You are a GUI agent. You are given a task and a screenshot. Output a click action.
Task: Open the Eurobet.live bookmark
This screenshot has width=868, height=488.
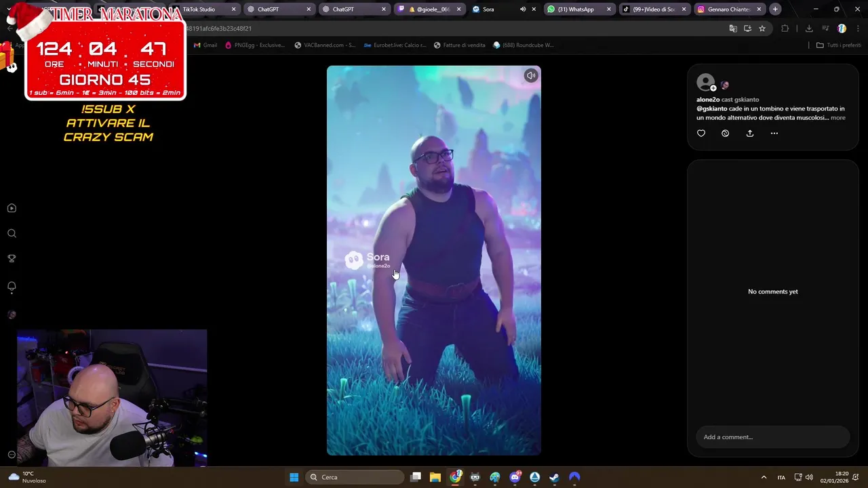click(x=395, y=45)
